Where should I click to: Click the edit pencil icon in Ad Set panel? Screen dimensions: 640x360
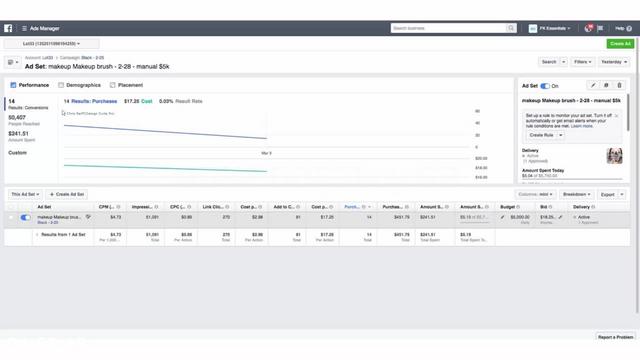[x=593, y=85]
